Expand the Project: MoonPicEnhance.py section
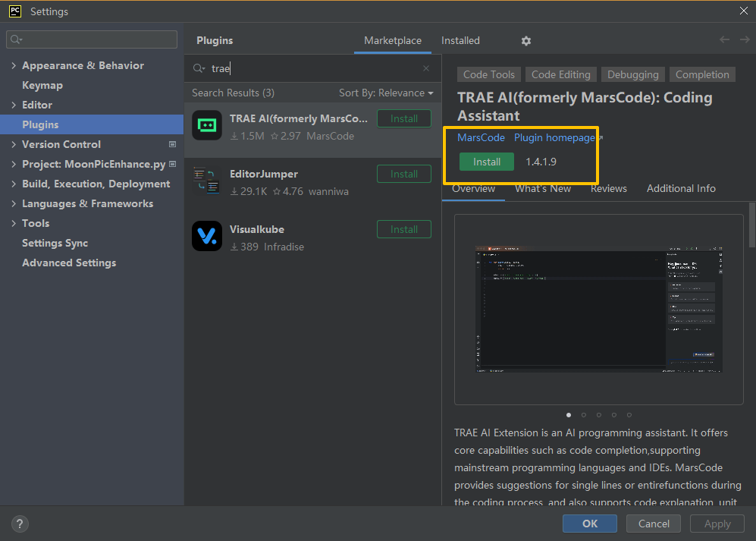756x541 pixels. pos(14,164)
